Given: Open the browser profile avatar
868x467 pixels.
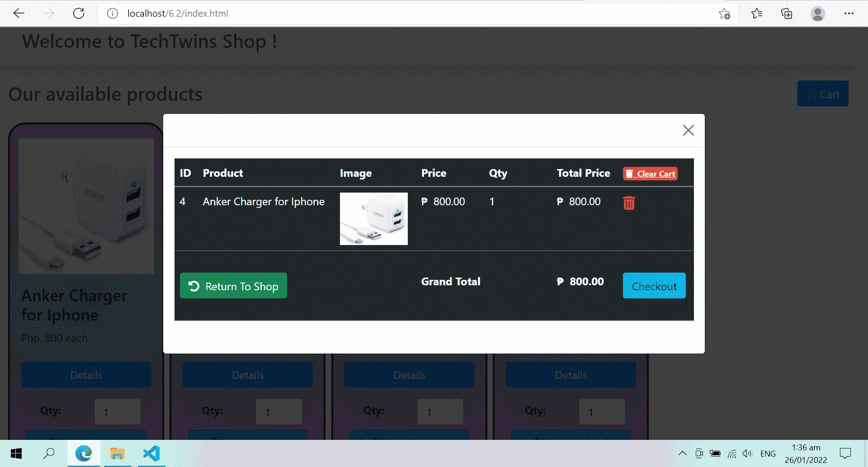Looking at the screenshot, I should [817, 14].
